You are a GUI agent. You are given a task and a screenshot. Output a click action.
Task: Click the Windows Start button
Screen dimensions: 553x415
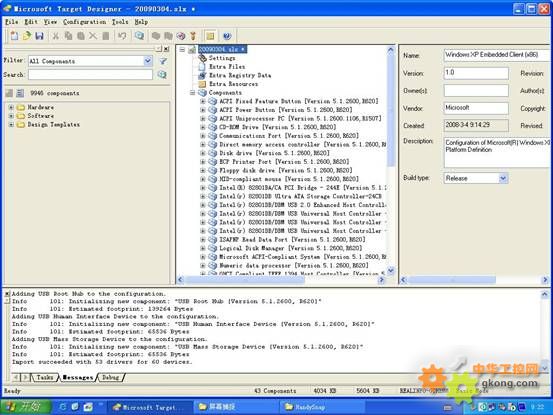point(25,407)
